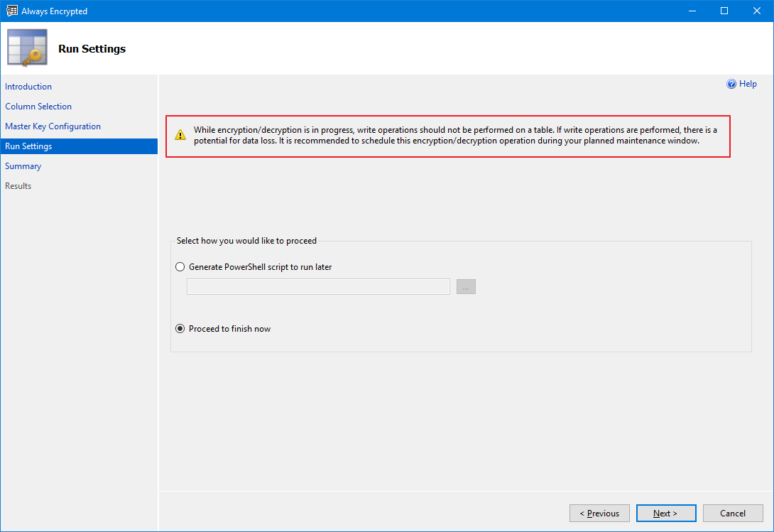Click the table key wizard header icon
774x532 pixels.
tap(28, 48)
